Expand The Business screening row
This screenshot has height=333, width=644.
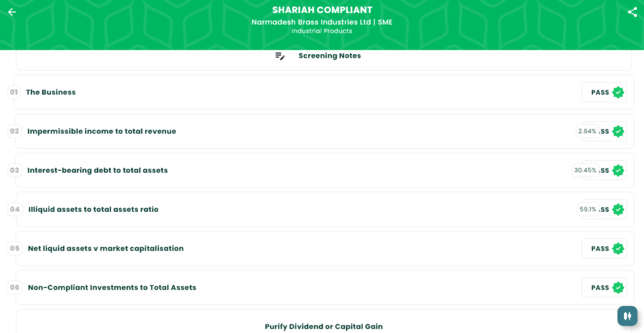point(50,92)
